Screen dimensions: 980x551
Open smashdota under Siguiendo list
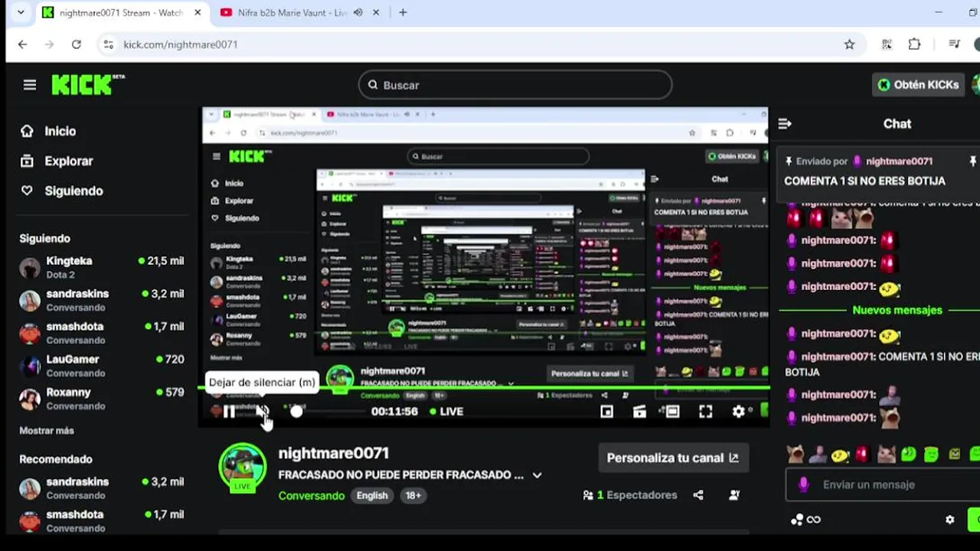[x=102, y=333]
